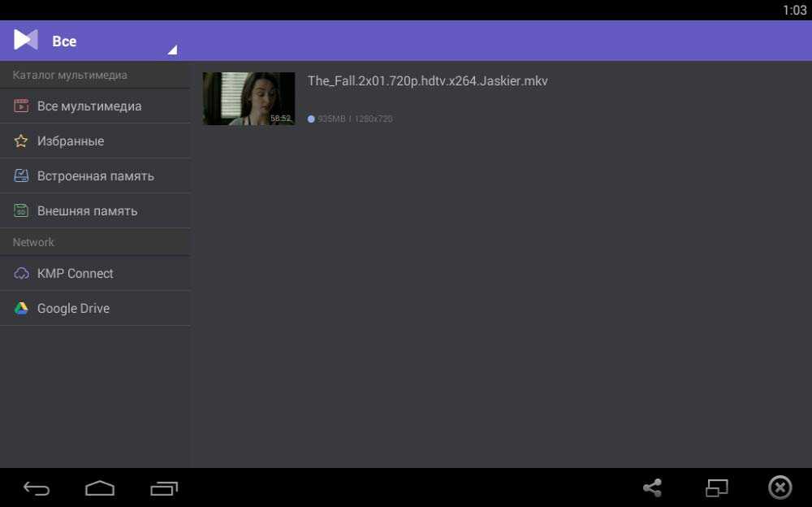Click the 'Network' section header

33,242
